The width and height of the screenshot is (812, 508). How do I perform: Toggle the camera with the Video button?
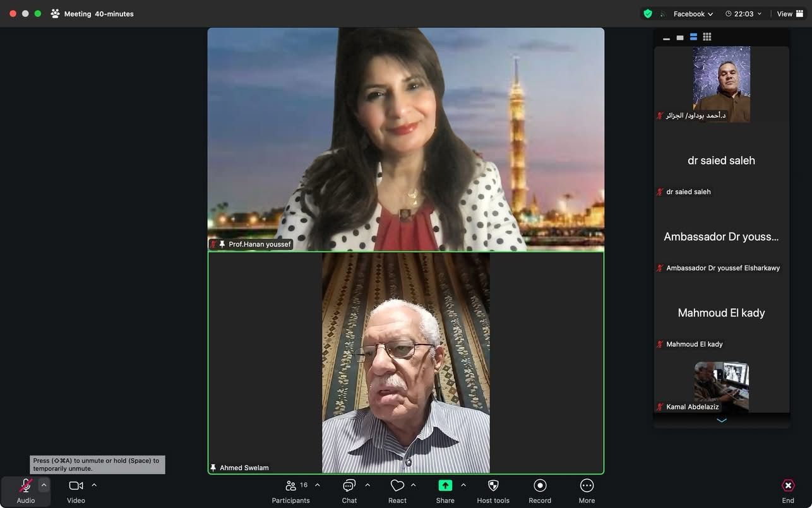[76, 486]
